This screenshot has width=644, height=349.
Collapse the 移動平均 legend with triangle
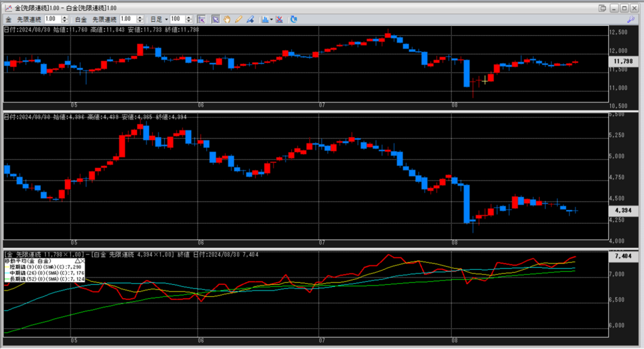[x=77, y=260]
